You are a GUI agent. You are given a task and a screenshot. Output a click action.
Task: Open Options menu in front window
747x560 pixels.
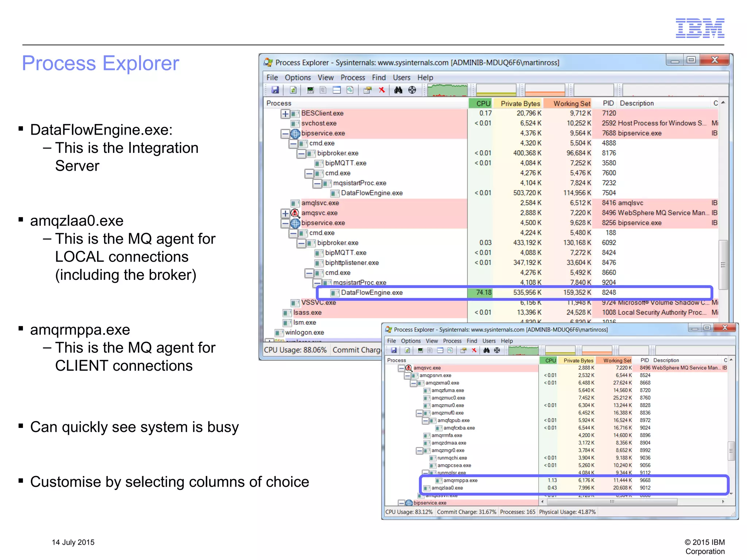point(411,341)
